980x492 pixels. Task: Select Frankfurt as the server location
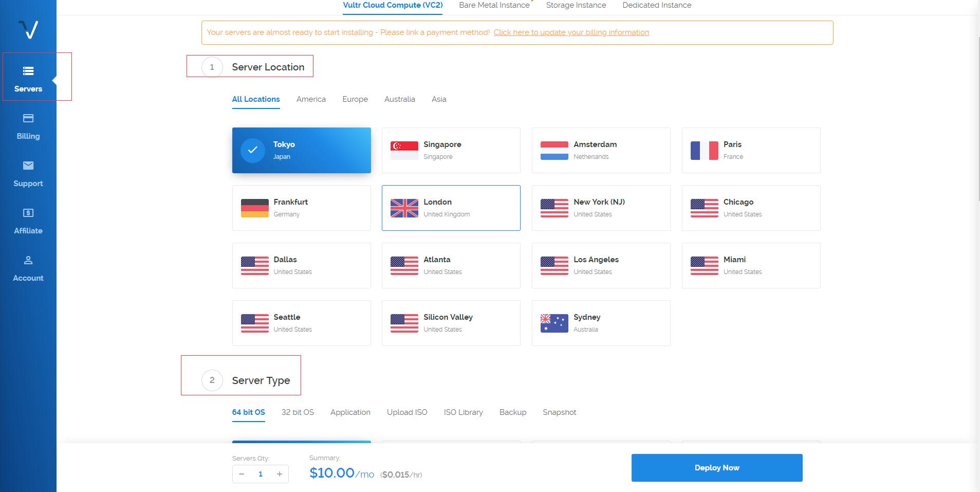[x=301, y=208]
